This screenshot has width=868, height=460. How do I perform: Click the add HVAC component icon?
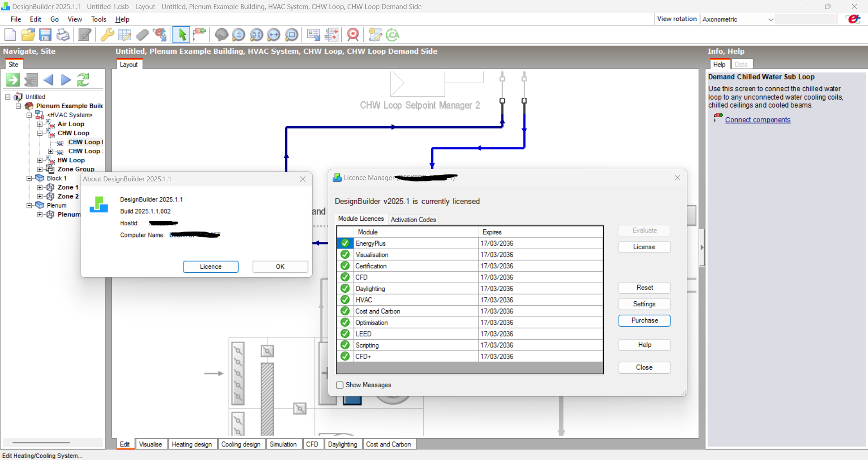199,35
